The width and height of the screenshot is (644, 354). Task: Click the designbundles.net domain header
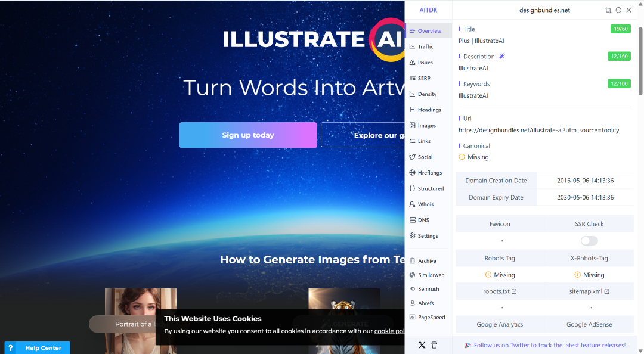(544, 10)
